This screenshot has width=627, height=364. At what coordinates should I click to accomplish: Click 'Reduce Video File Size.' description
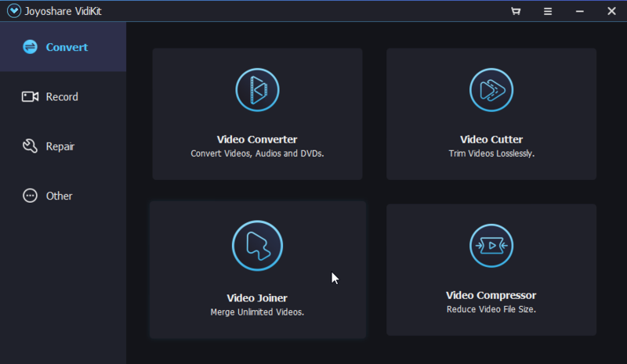[491, 309]
